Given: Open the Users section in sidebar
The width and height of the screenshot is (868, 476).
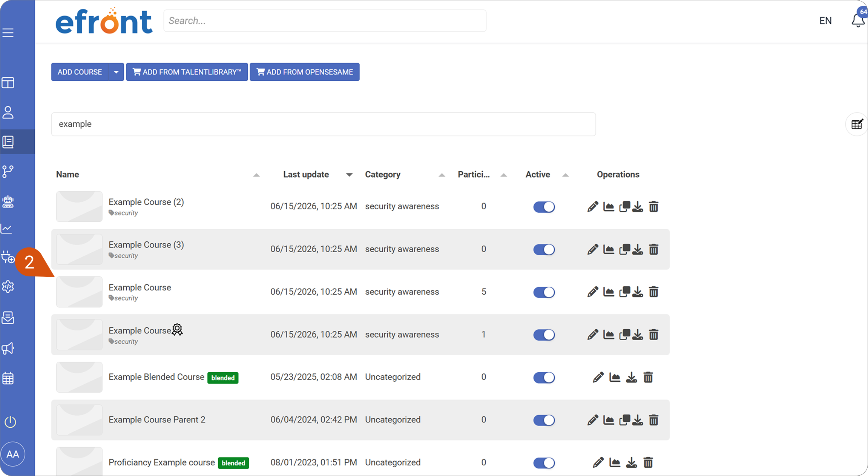Looking at the screenshot, I should [x=8, y=112].
